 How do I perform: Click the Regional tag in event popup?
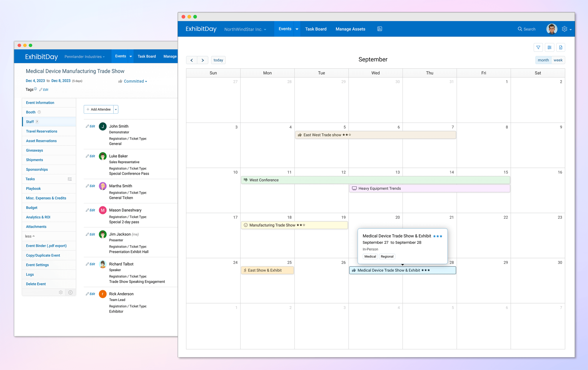(x=387, y=256)
